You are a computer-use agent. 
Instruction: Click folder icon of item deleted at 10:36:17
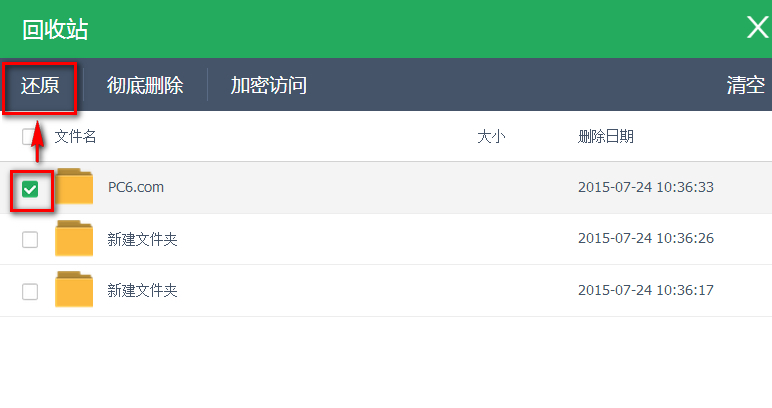coord(74,290)
